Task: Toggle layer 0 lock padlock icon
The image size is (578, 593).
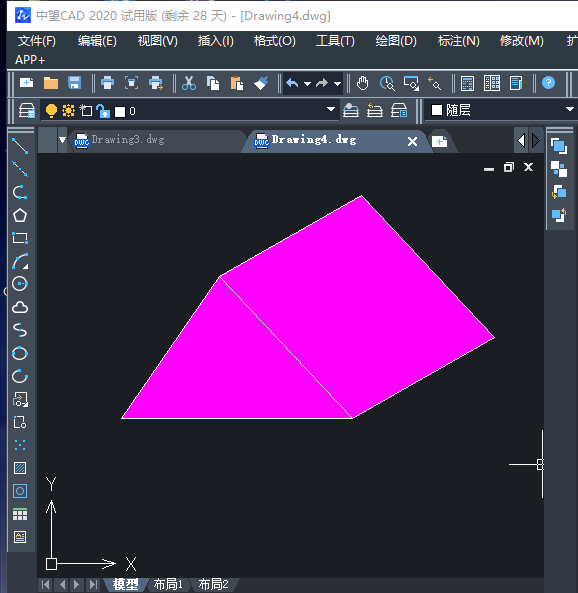Action: tap(103, 111)
